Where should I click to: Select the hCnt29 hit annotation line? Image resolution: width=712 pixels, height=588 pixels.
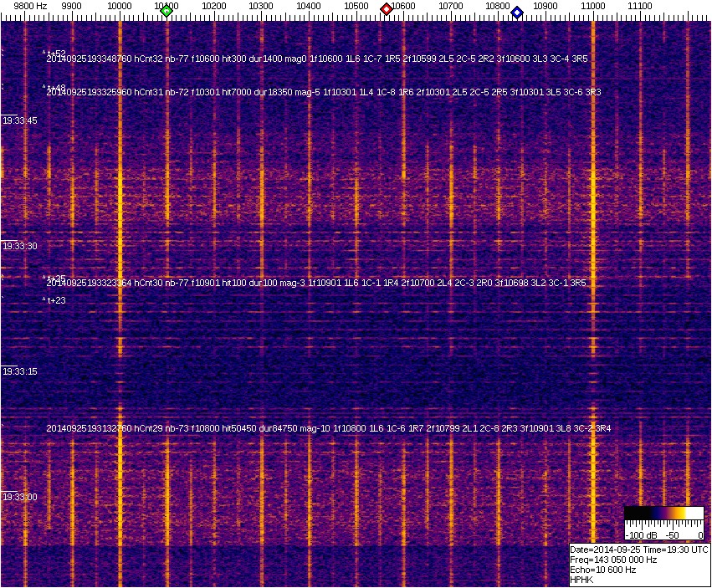328,428
